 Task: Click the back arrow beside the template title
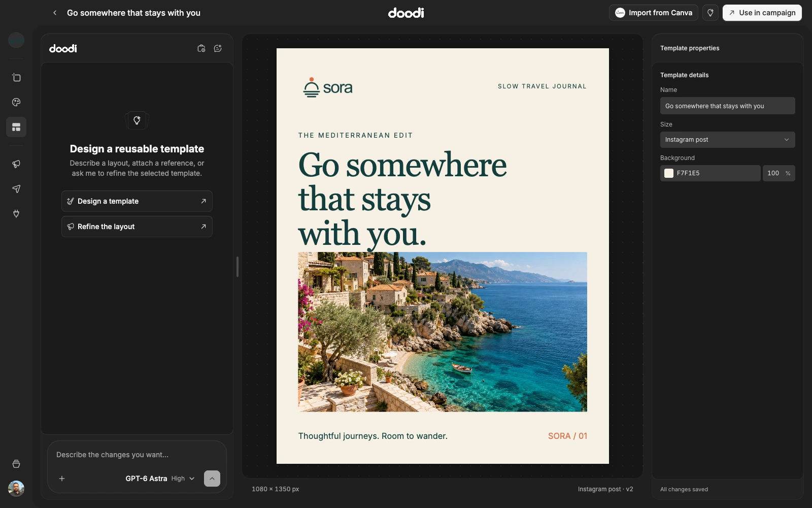[x=55, y=13]
